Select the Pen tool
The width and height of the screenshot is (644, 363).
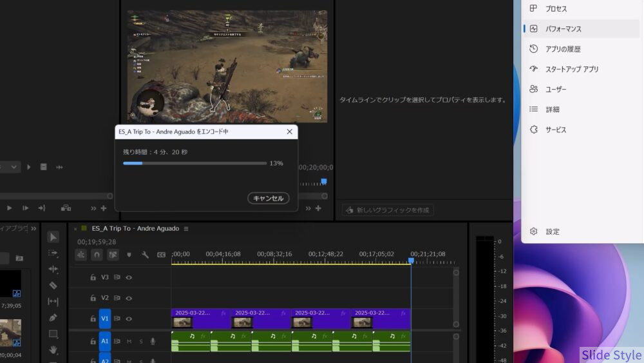53,317
